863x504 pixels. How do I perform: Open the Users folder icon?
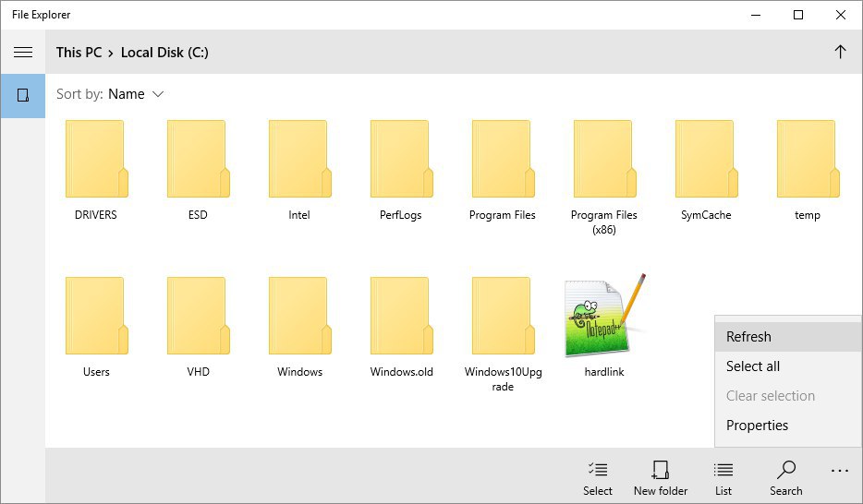pos(97,316)
